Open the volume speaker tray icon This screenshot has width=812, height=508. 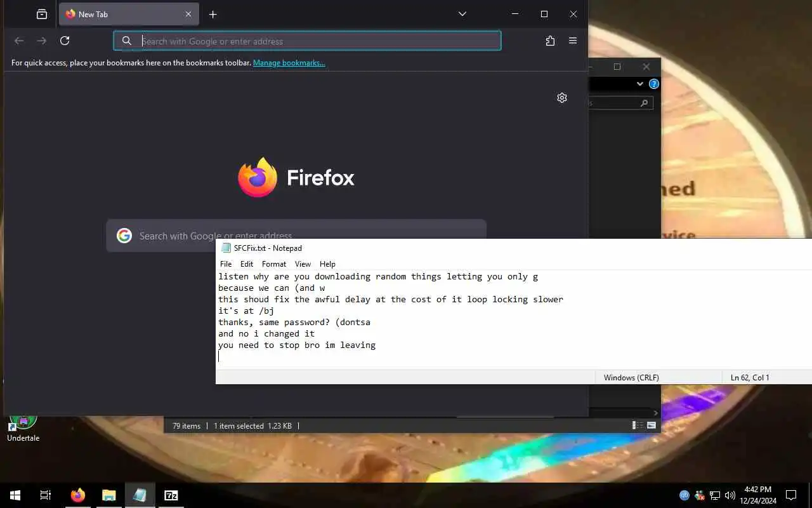tap(730, 495)
